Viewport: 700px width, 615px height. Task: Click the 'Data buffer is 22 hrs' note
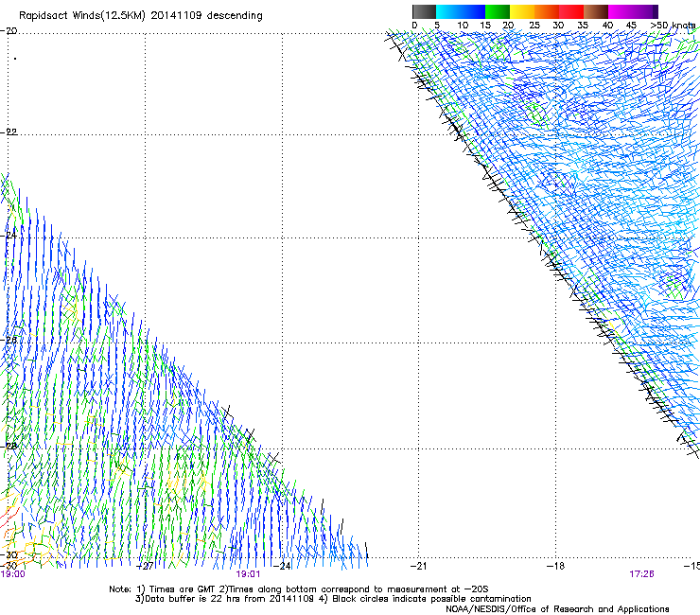tap(333, 599)
